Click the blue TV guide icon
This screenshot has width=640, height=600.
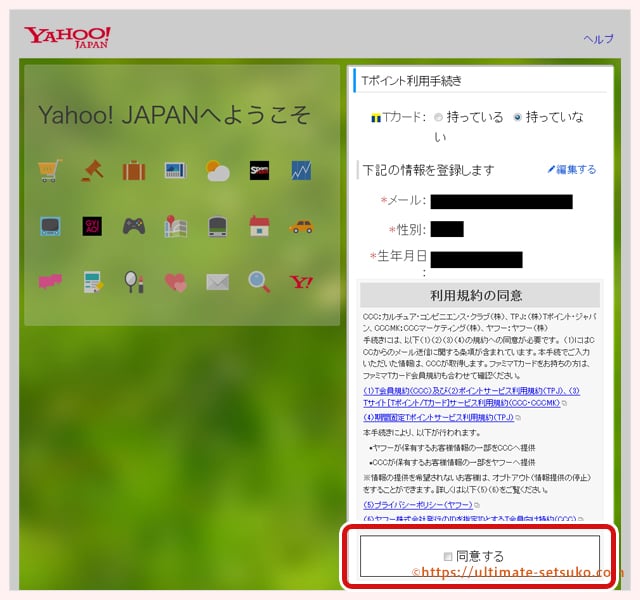pyautogui.click(x=51, y=227)
